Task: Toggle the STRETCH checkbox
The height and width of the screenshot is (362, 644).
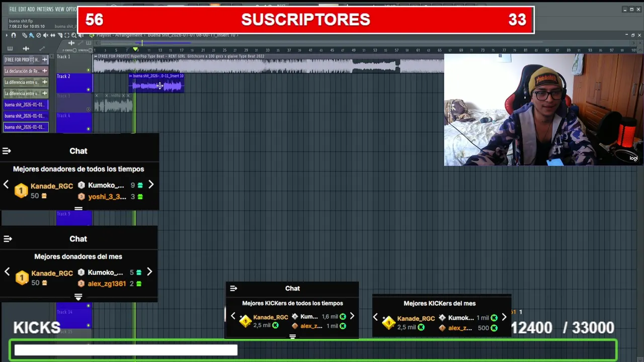Action: [x=90, y=50]
